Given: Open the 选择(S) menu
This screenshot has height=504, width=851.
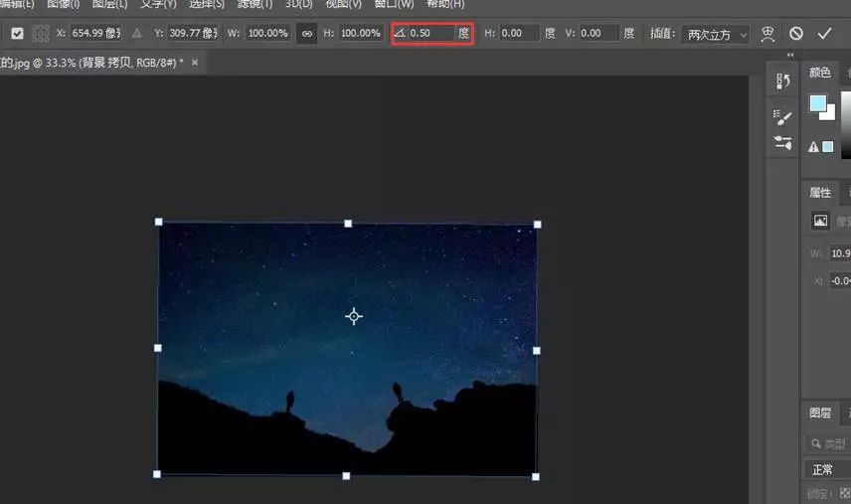Looking at the screenshot, I should [x=207, y=4].
